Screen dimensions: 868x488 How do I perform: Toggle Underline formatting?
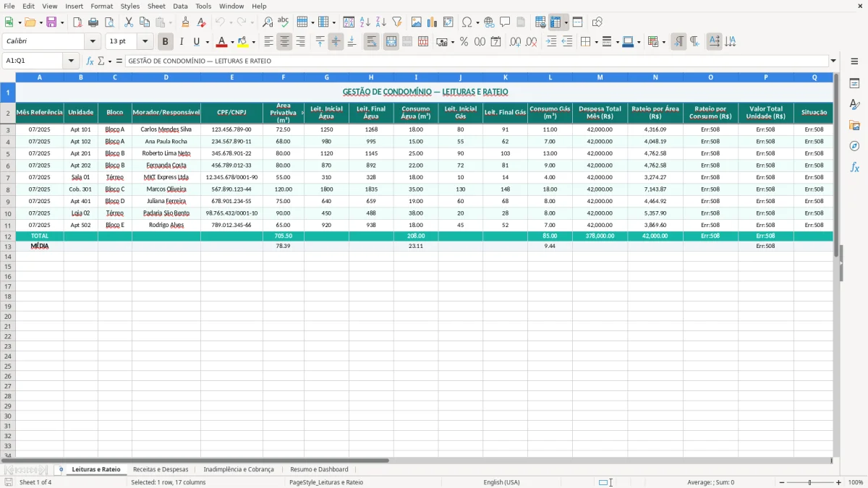pyautogui.click(x=196, y=42)
